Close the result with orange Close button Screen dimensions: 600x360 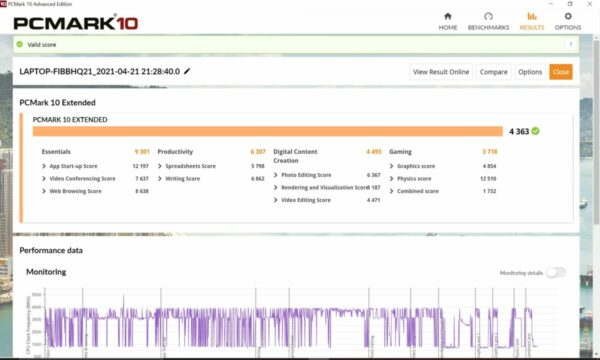pyautogui.click(x=561, y=72)
